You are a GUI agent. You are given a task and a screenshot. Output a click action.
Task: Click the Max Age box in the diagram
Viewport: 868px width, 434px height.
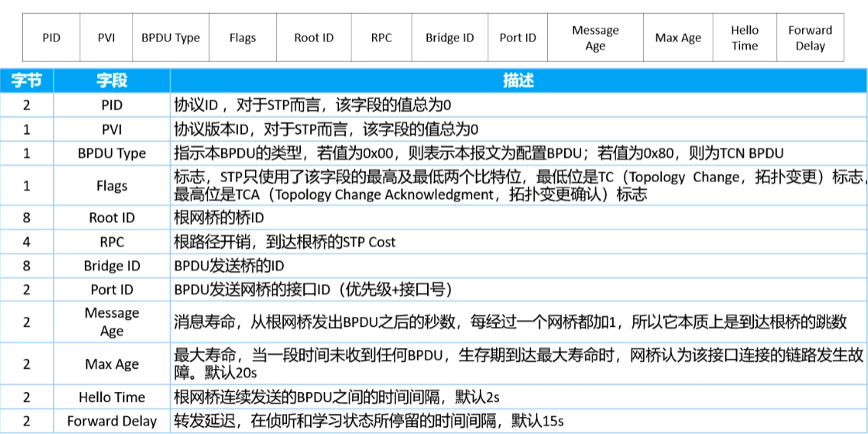pyautogui.click(x=678, y=38)
